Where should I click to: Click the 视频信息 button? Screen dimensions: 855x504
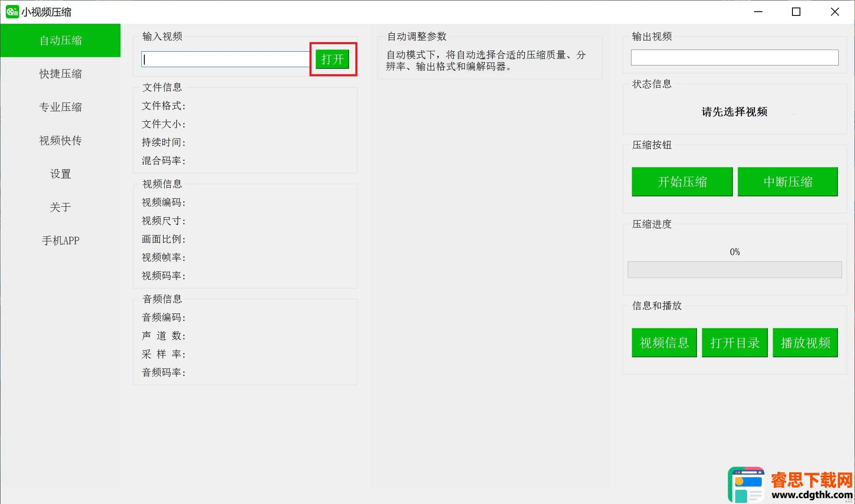pyautogui.click(x=664, y=343)
